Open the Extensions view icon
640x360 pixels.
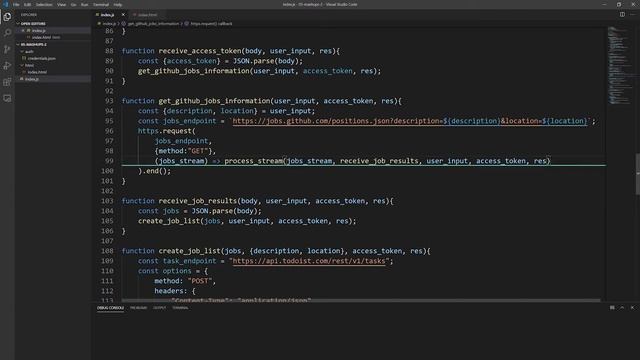(x=7, y=82)
